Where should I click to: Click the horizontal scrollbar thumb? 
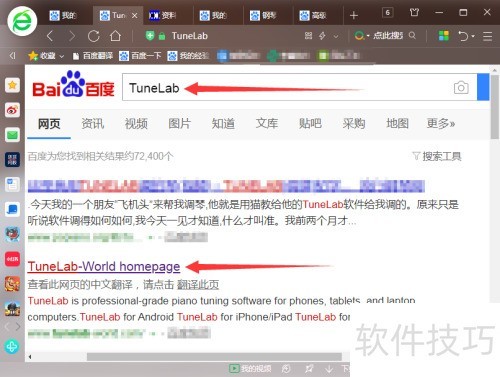tap(214, 357)
